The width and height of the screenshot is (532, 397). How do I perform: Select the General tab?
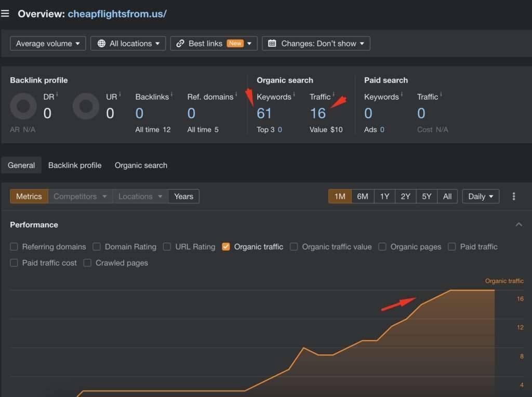coord(21,165)
